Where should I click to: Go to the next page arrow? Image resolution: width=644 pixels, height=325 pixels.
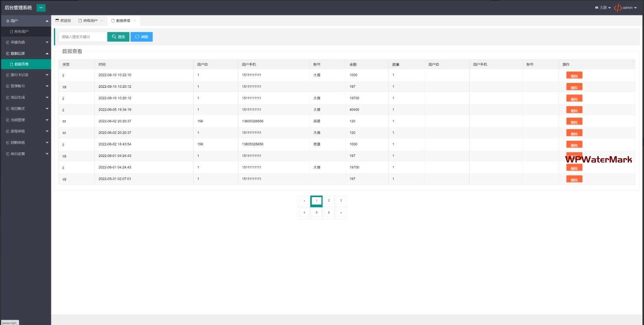(341, 213)
